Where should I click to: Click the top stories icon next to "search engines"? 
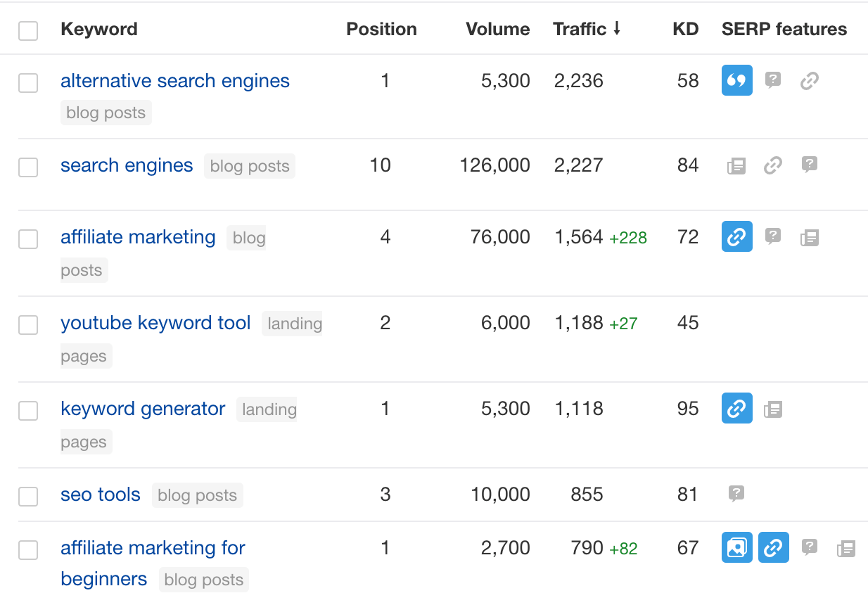[x=736, y=165]
